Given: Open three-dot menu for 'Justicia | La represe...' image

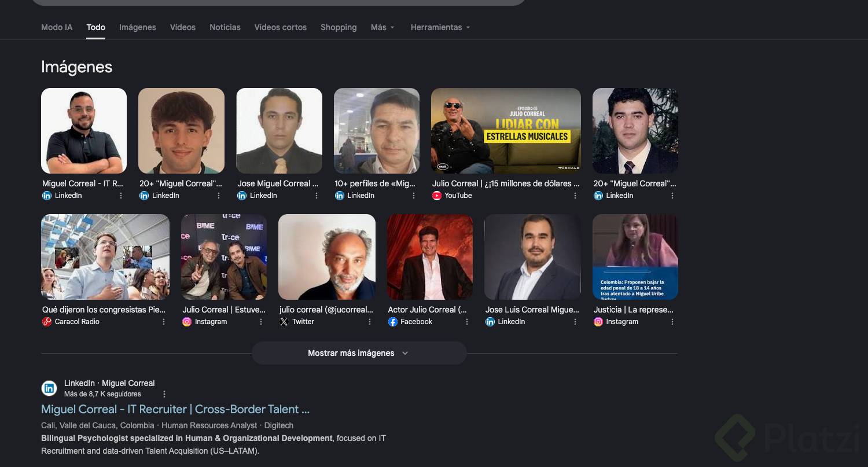Looking at the screenshot, I should click(672, 322).
